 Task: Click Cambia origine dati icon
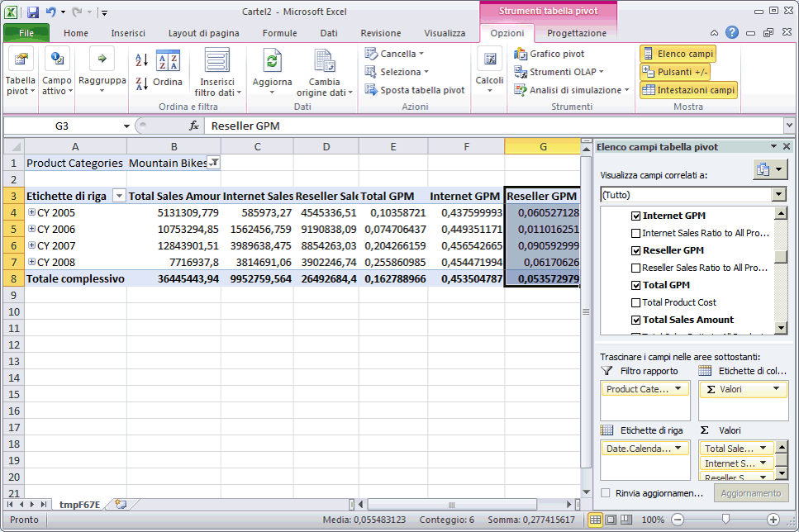[324, 62]
